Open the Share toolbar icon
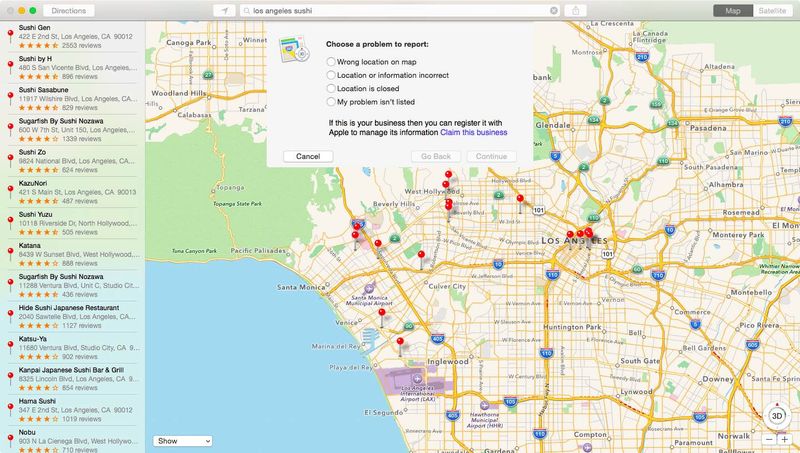 pos(576,10)
